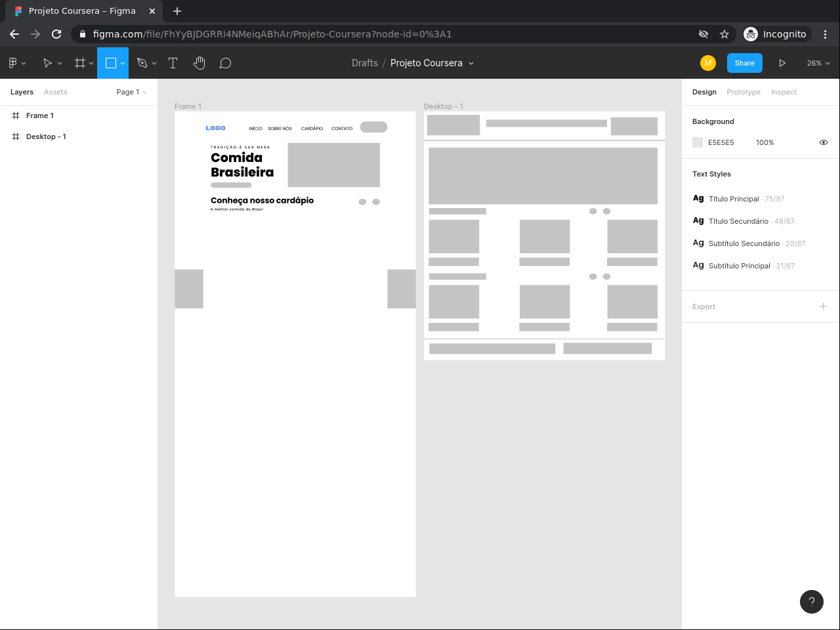The width and height of the screenshot is (840, 630).
Task: Click the Desktop - 1 canvas frame label
Action: (x=444, y=106)
